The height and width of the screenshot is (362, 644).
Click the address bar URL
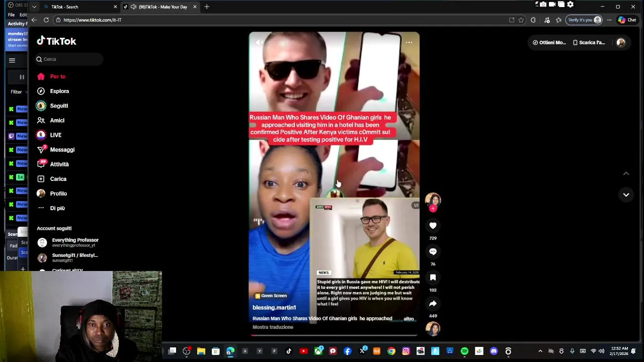93,20
